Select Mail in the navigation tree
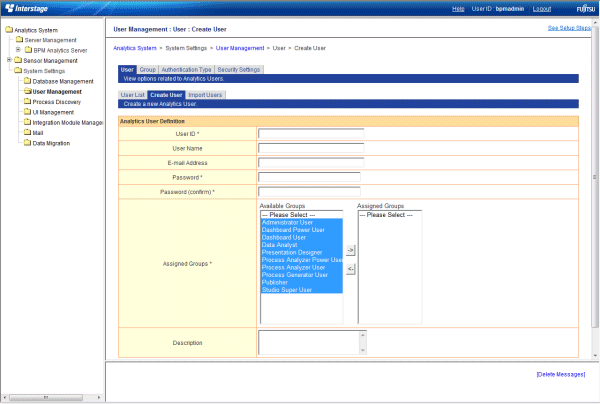Image resolution: width=600 pixels, height=404 pixels. click(x=38, y=133)
